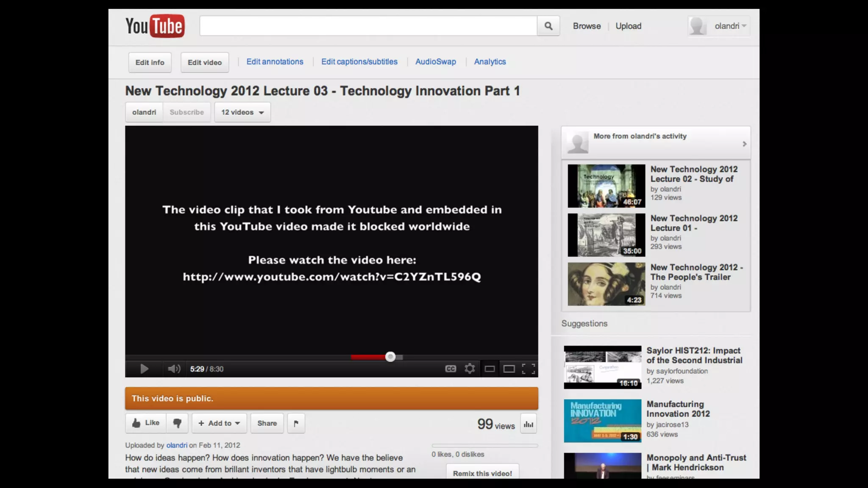This screenshot has width=868, height=488.
Task: Click the video progress scrubber handle
Action: point(390,357)
